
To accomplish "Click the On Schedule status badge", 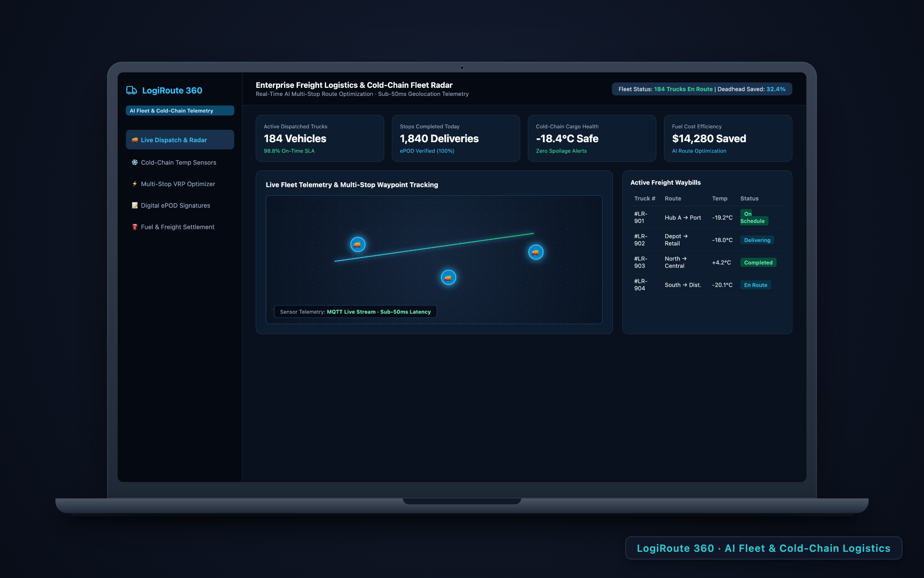I will pyautogui.click(x=754, y=217).
